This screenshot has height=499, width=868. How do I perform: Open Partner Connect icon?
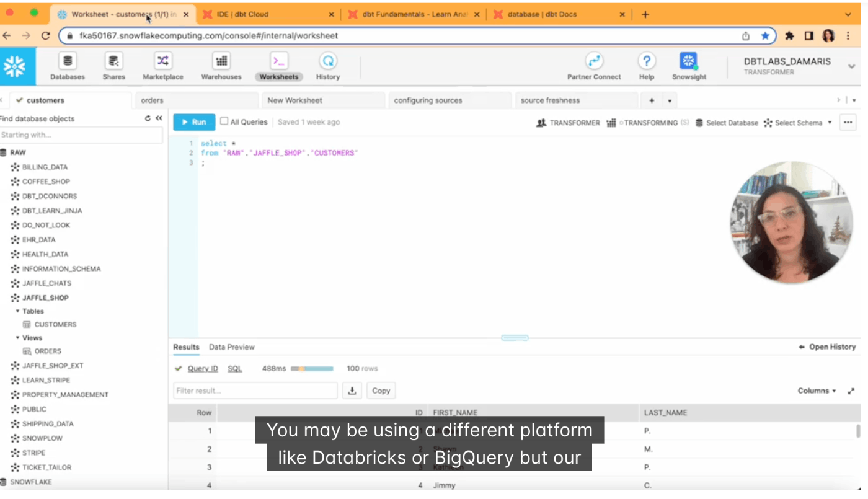(594, 61)
